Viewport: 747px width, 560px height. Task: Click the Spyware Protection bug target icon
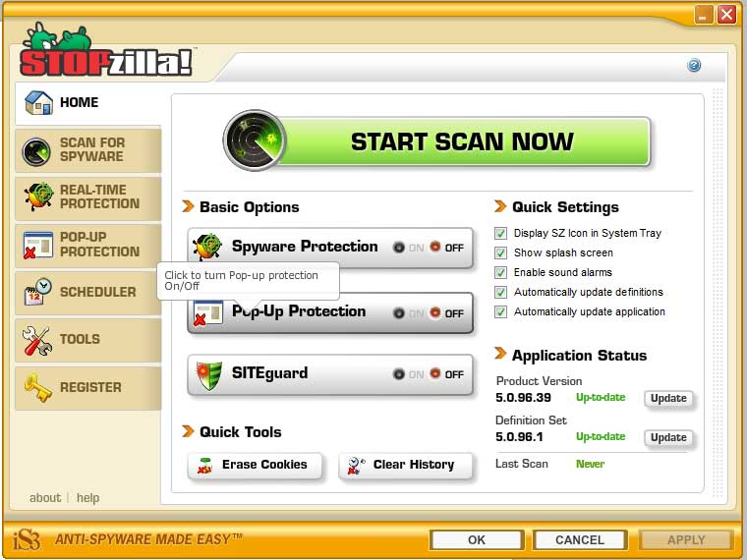[x=207, y=247]
